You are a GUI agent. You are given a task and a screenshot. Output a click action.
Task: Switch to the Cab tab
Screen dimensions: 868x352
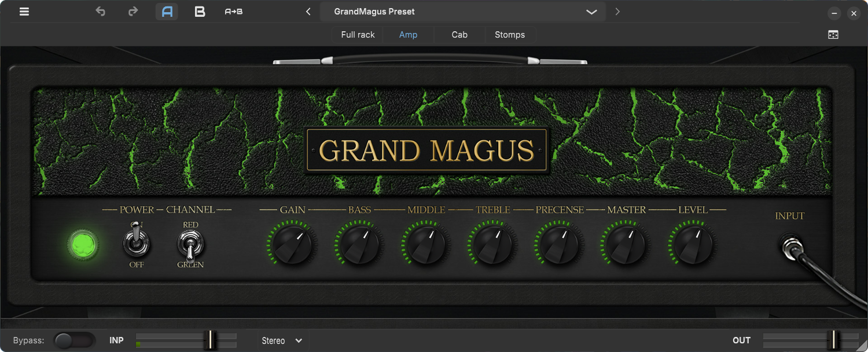pos(459,34)
